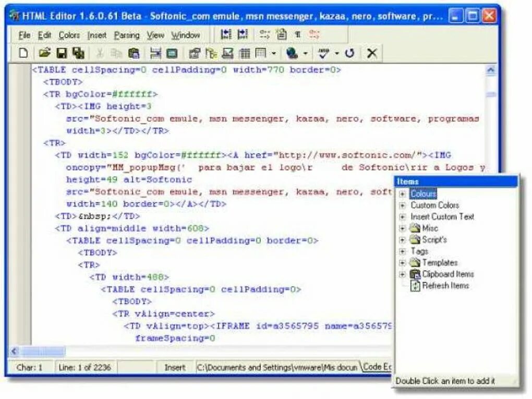
Task: Expand the Custom Colors node
Action: [x=403, y=205]
